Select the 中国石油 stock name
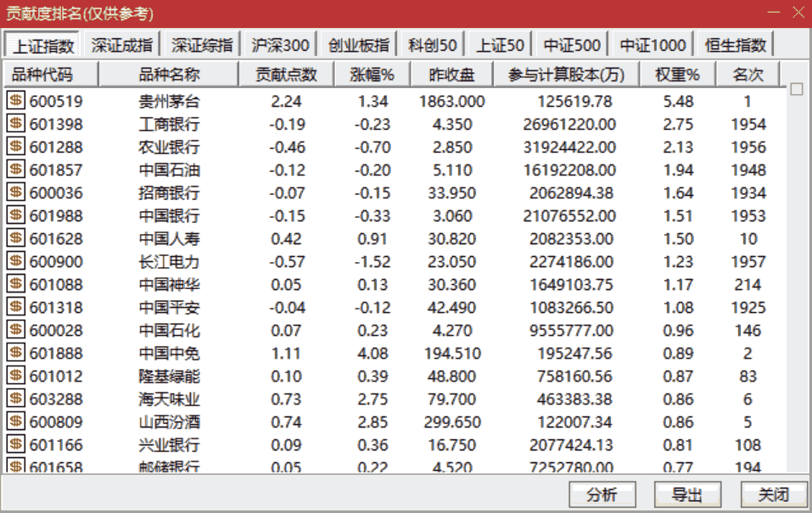 (169, 170)
